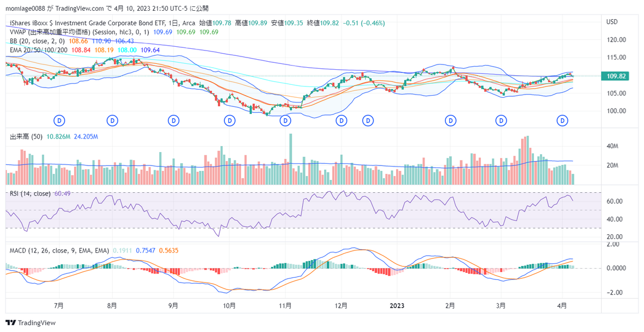This screenshot has width=644, height=332.
Task: Click the dividend D marker above 2月
Action: (451, 121)
